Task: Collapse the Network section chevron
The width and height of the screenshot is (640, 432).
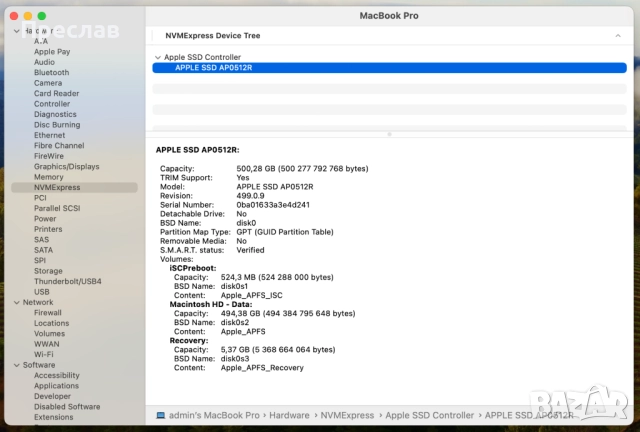Action: (16, 303)
